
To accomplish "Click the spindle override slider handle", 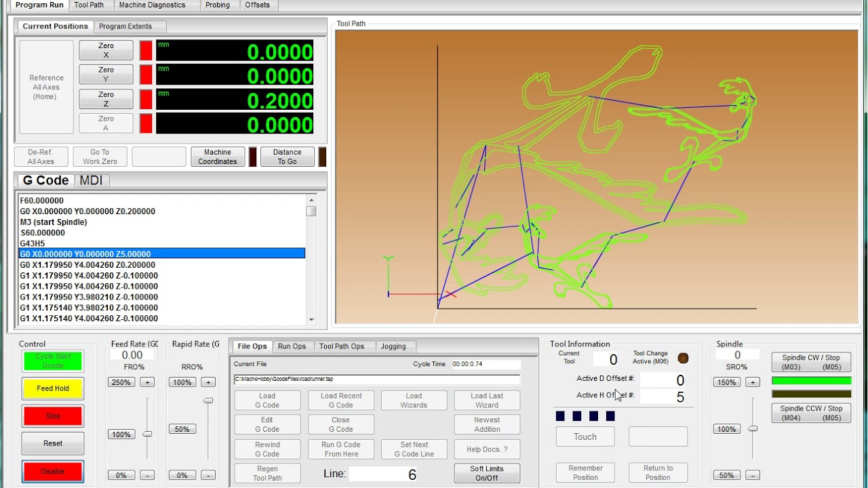I will click(x=753, y=429).
